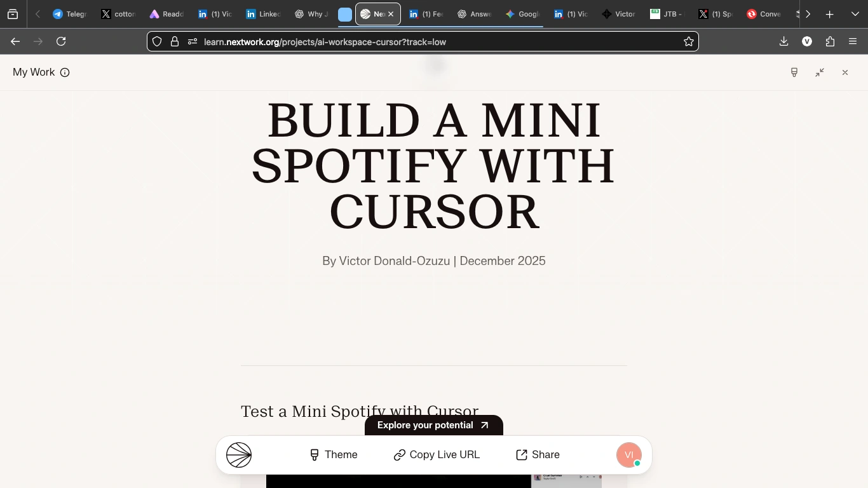Viewport: 868px width, 488px height.
Task: Click the paintbrush theme icon in header
Action: pyautogui.click(x=794, y=72)
